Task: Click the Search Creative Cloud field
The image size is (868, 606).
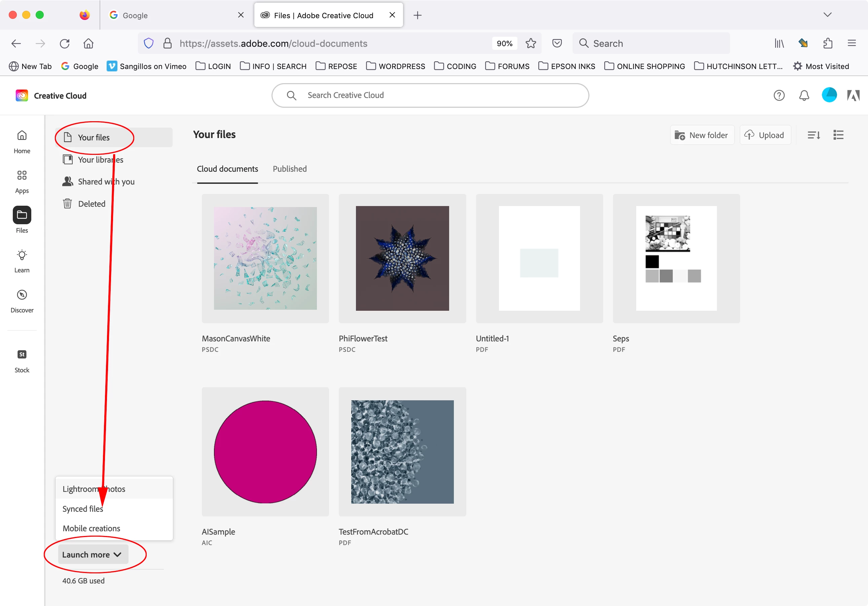Action: [x=430, y=95]
